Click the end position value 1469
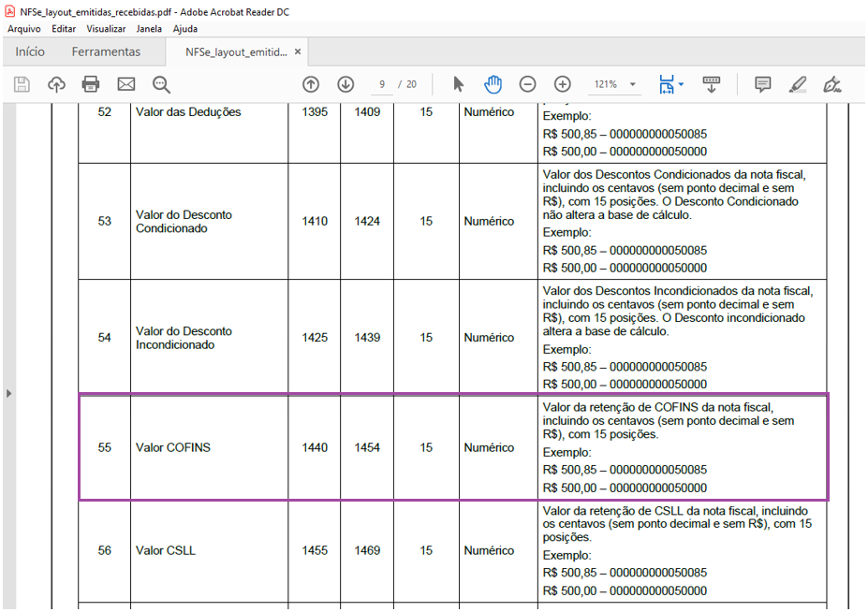The image size is (868, 612). 367,550
